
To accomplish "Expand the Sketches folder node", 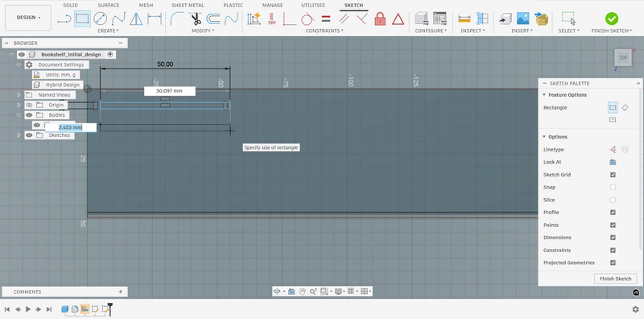I will click(x=19, y=135).
